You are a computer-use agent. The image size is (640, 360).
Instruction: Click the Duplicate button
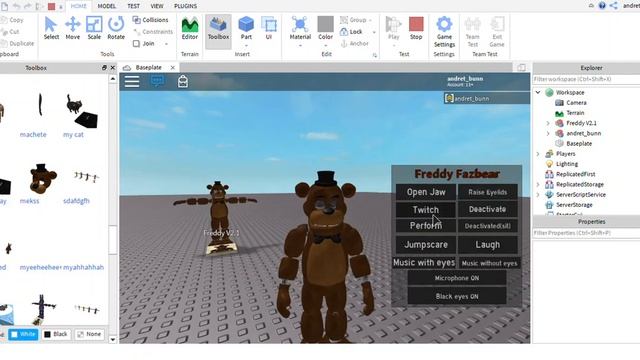[18, 43]
